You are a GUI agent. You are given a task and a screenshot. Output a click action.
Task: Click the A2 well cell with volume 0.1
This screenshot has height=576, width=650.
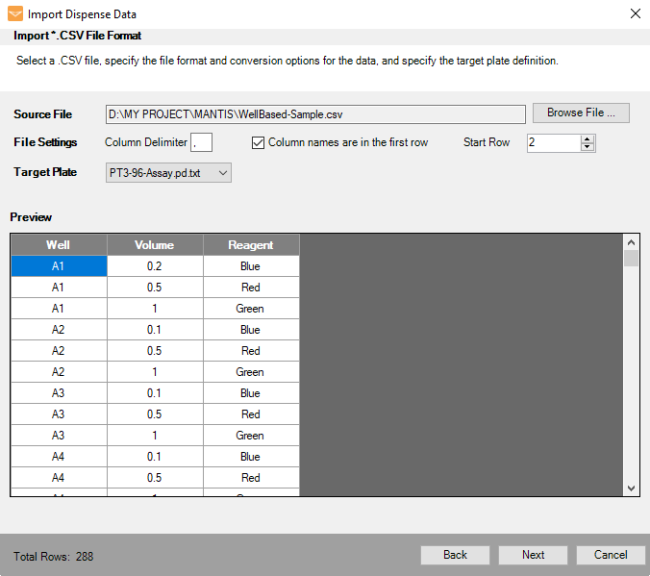click(59, 329)
